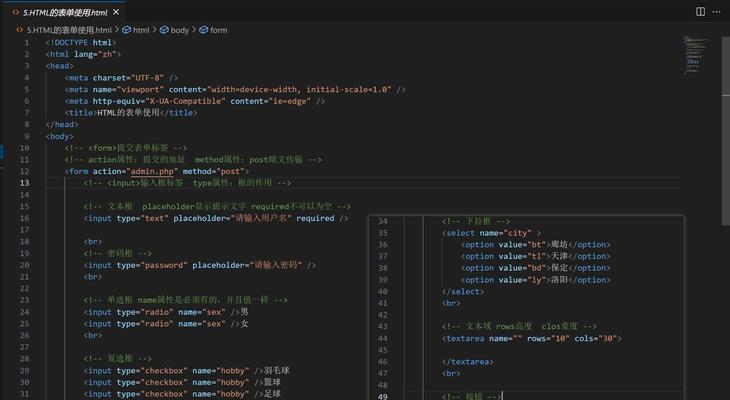Screen dimensions: 730x400
Task: Click the checkbox line ending 羽毛球
Action: coord(187,371)
